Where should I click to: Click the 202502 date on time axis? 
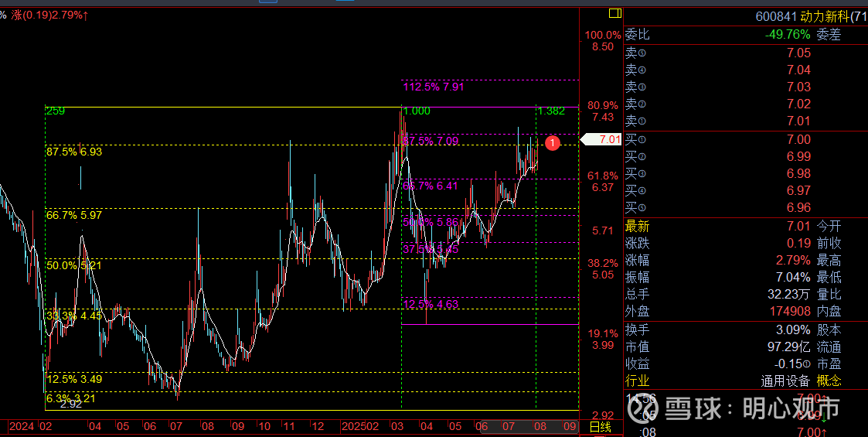coord(360,427)
